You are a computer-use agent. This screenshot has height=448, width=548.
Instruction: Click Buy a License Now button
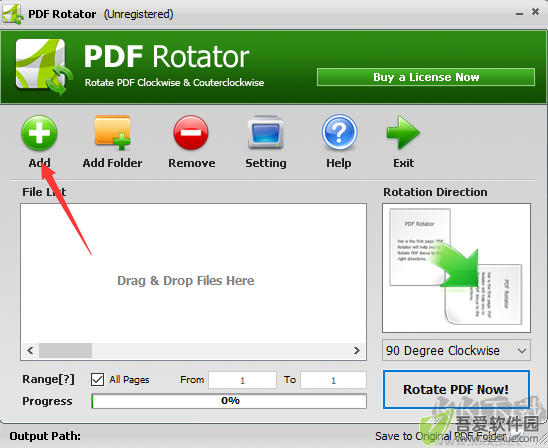[x=426, y=77]
